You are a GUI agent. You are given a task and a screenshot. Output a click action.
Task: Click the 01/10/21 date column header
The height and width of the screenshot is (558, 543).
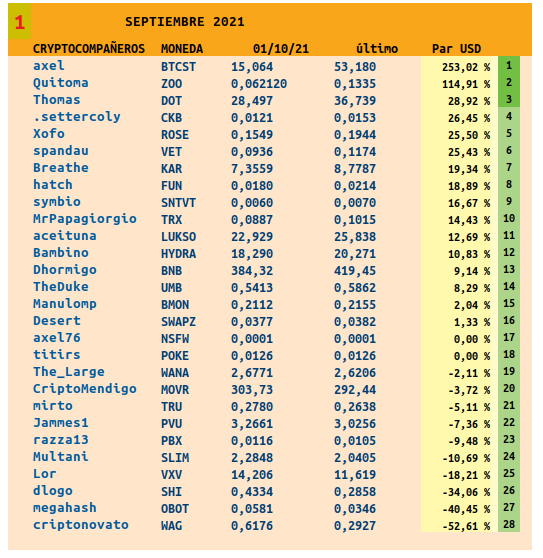[281, 48]
